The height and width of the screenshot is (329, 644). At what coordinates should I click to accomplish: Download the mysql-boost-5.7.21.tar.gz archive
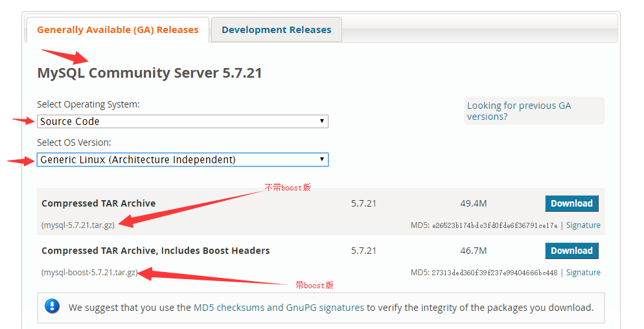pos(571,251)
